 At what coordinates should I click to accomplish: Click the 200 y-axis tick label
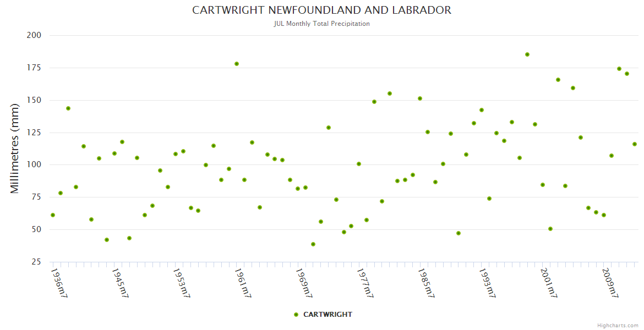34,35
